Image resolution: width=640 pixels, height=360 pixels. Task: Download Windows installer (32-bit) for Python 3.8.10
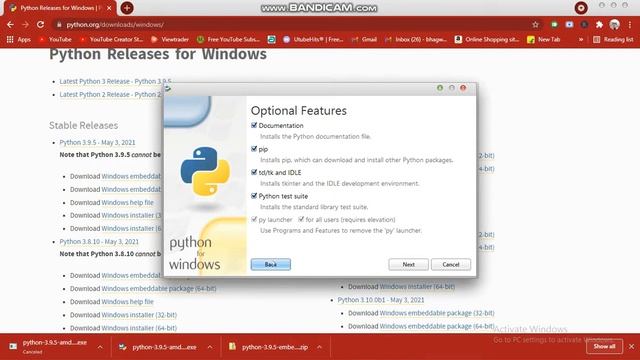click(139, 315)
